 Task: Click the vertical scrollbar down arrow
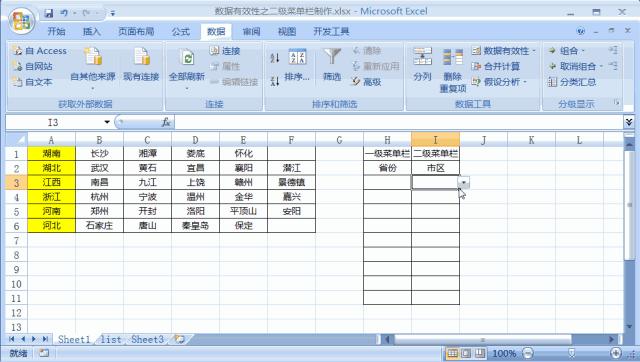point(629,326)
